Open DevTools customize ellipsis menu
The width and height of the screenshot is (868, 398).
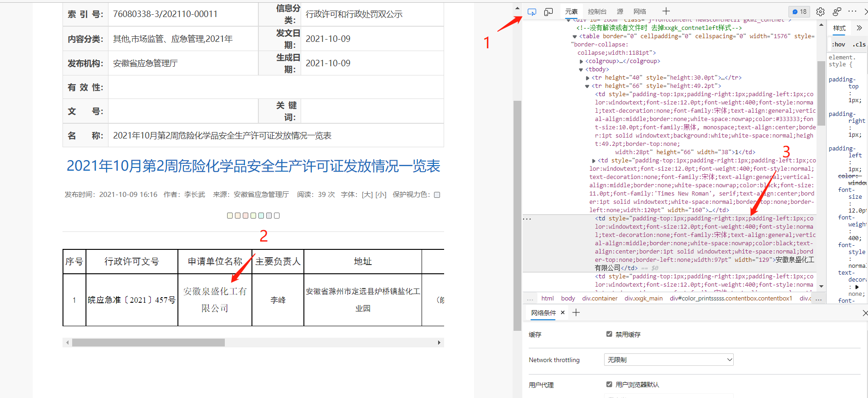[x=852, y=12]
